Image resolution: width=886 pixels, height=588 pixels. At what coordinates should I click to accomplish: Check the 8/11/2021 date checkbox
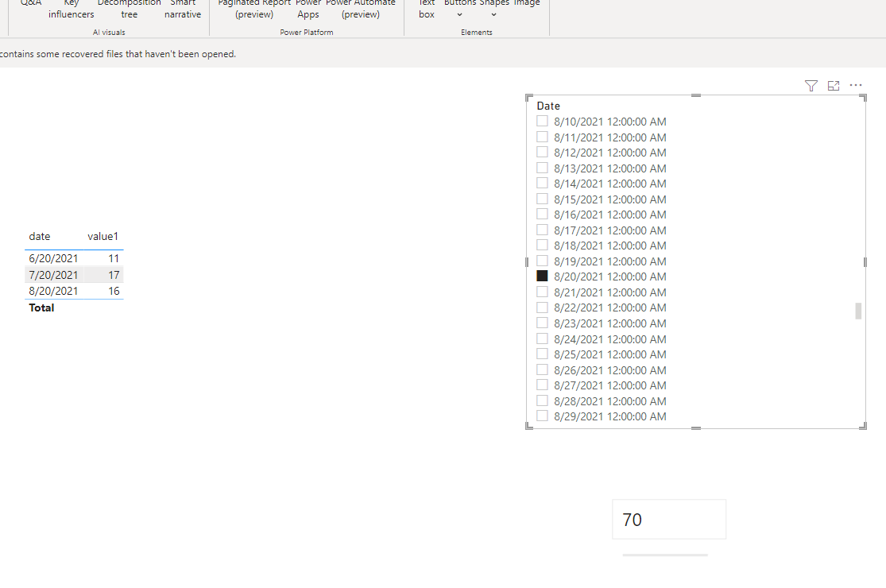click(542, 137)
